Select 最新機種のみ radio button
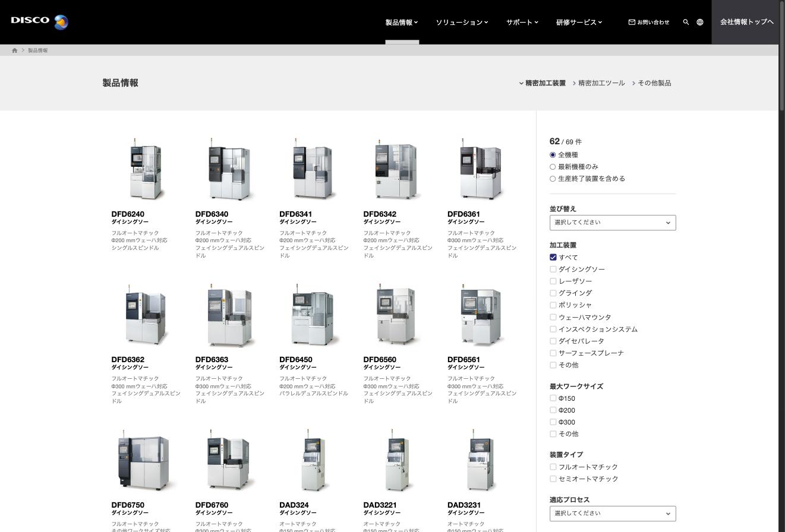The width and height of the screenshot is (785, 532). tap(553, 167)
